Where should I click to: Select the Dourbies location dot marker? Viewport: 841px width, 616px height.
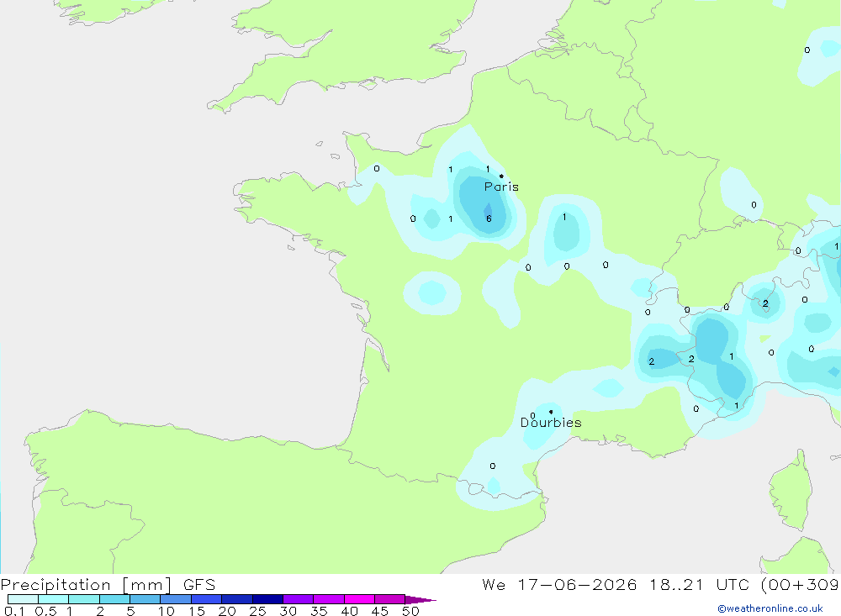tap(551, 412)
